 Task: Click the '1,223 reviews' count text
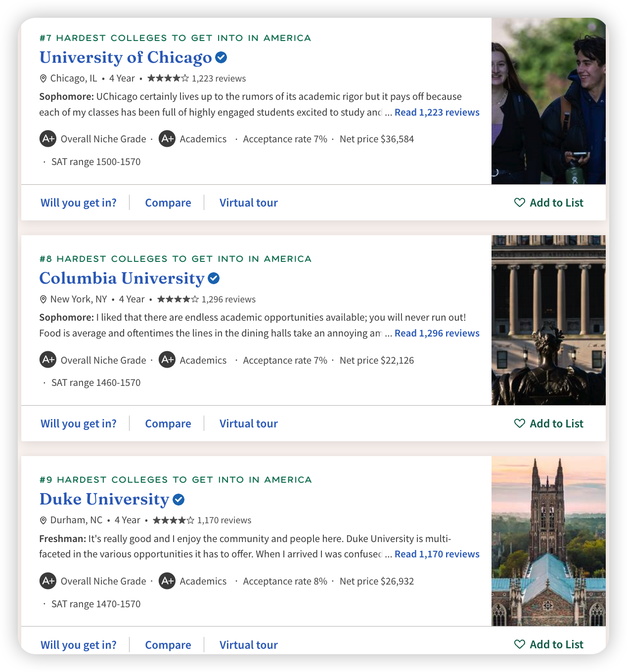point(219,79)
